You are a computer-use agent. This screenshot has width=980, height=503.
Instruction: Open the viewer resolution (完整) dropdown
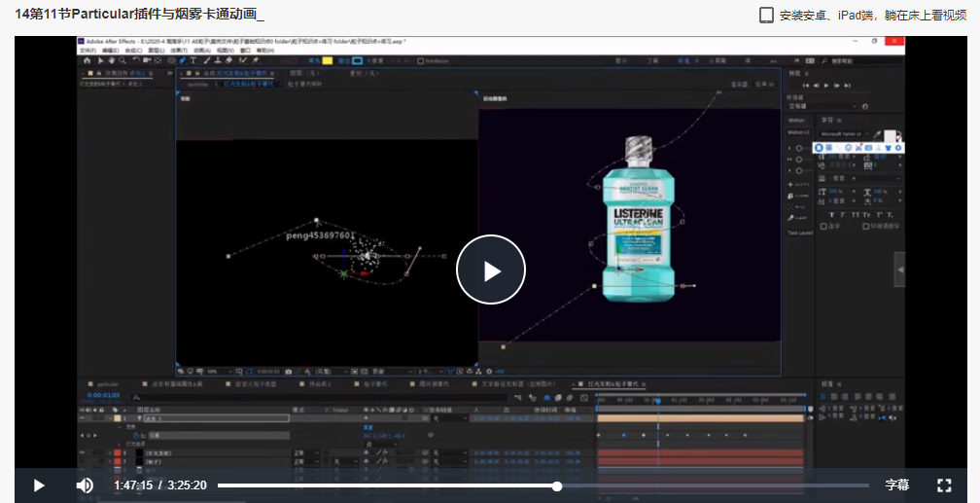(x=332, y=371)
